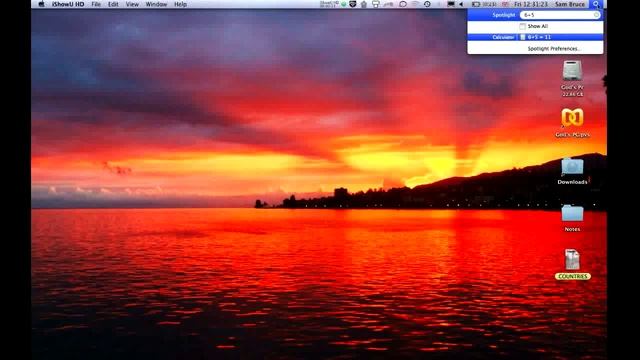Click the printer-shaped menu bar icon
The height and width of the screenshot is (360, 640).
click(x=376, y=4)
